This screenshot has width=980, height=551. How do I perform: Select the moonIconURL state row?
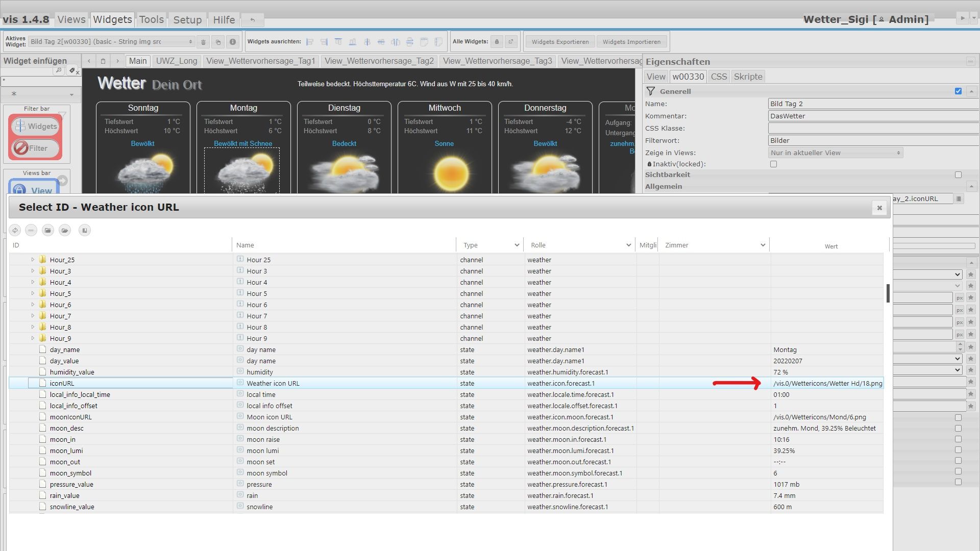tap(71, 417)
